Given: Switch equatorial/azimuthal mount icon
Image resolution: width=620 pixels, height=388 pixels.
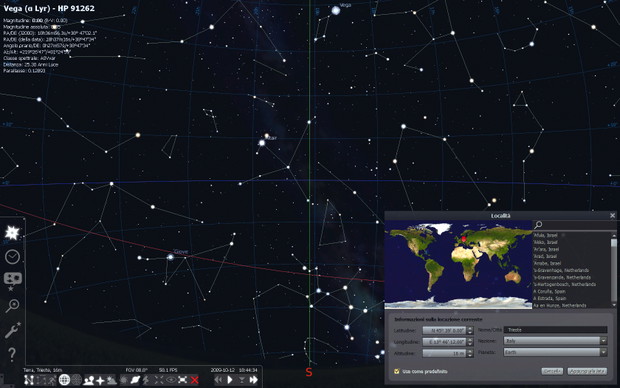Looking at the screenshot, I should (146, 380).
